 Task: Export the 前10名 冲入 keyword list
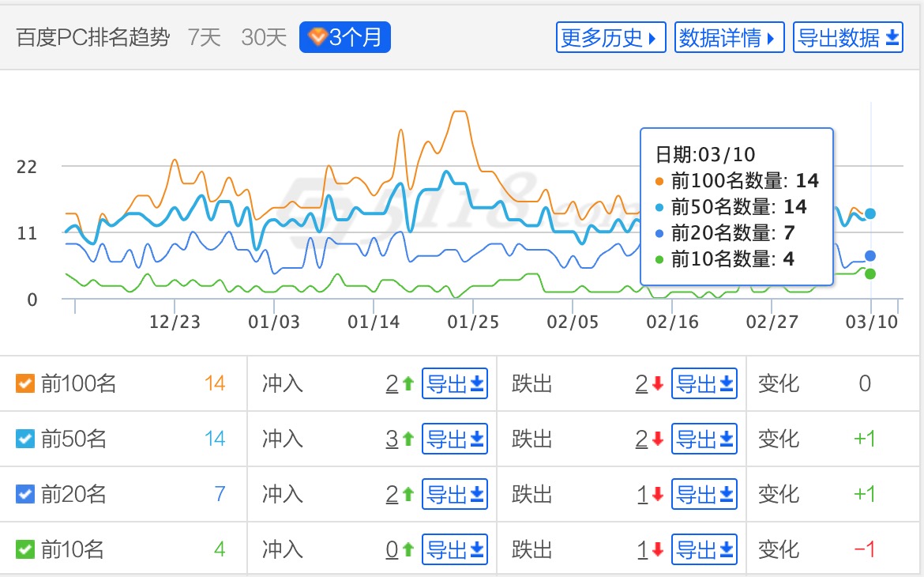(x=455, y=549)
